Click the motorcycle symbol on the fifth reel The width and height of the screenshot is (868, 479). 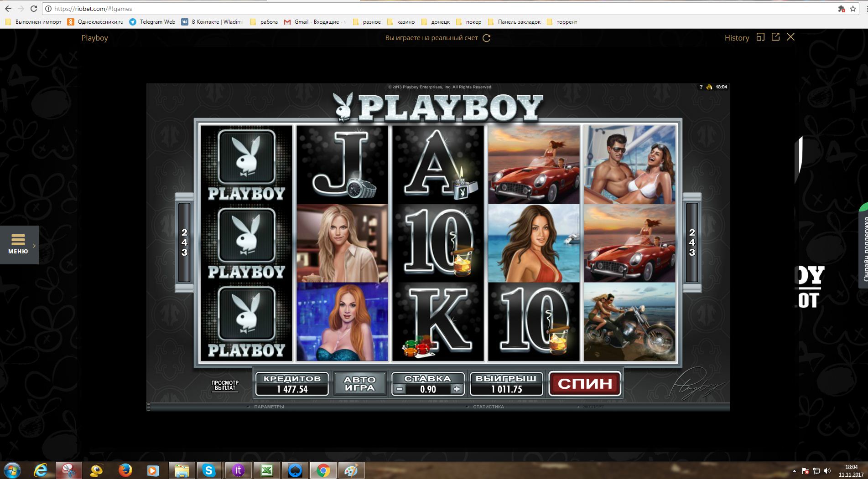coord(629,322)
